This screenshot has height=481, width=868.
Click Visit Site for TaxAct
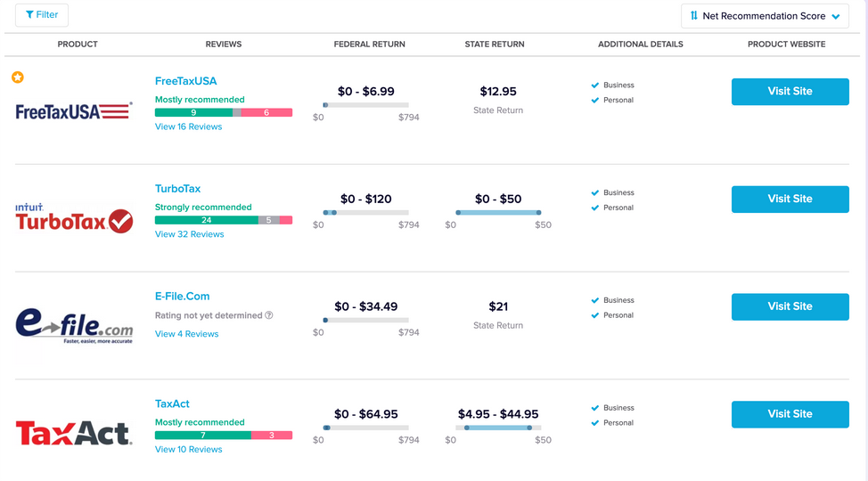(790, 414)
